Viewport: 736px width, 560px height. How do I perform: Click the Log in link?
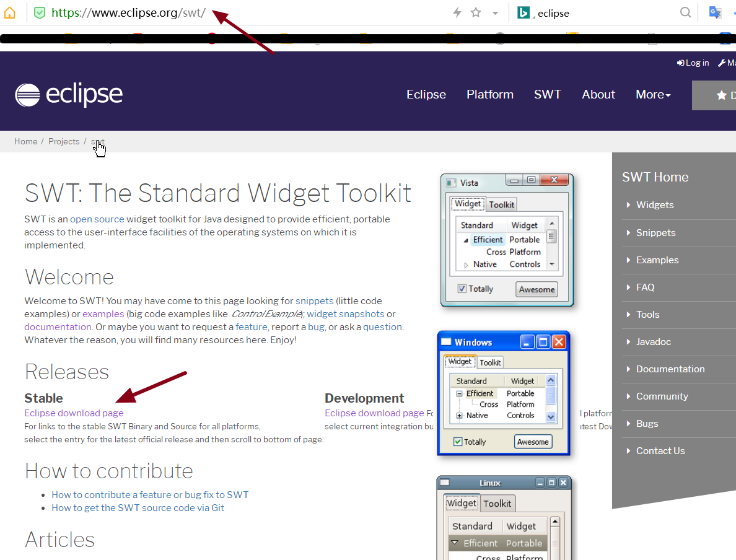(x=693, y=63)
